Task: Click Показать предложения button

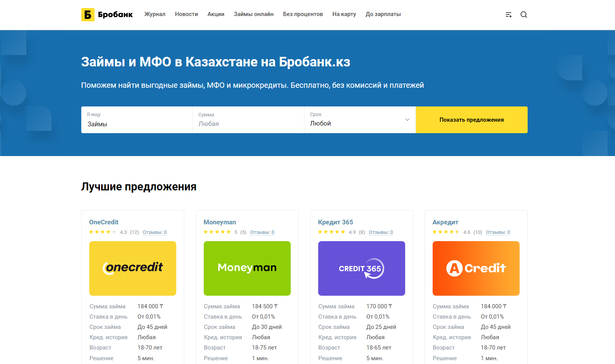Action: tap(472, 120)
